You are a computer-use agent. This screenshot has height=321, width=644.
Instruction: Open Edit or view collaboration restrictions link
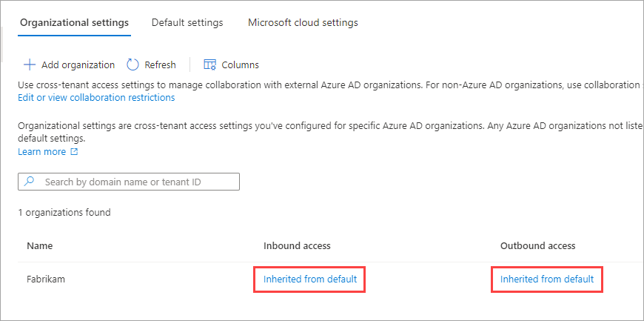pyautogui.click(x=96, y=97)
